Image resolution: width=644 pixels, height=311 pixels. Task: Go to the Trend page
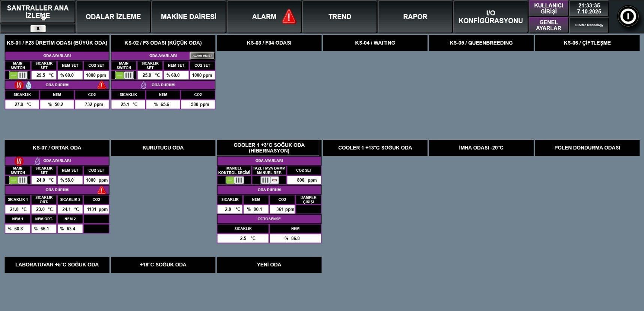pos(340,16)
